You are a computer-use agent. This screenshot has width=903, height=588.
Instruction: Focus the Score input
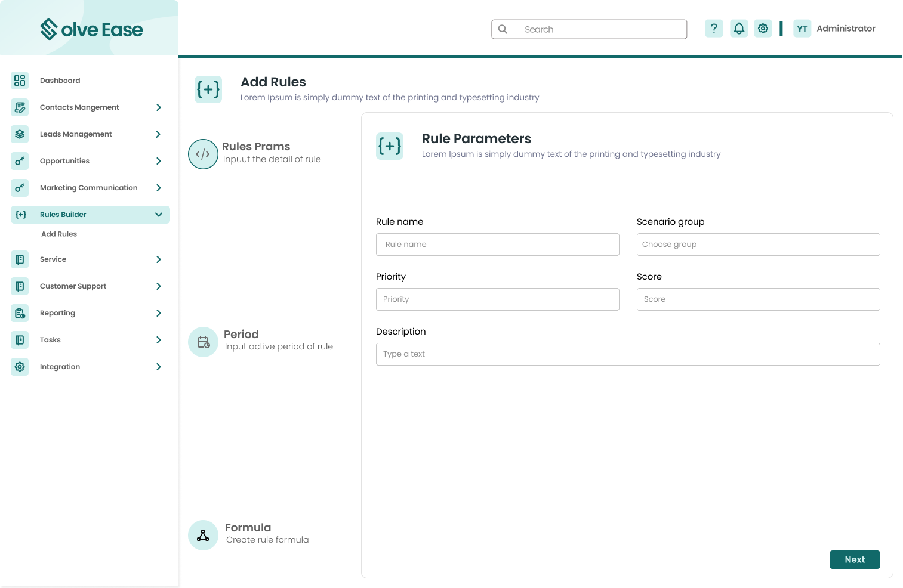click(x=758, y=299)
